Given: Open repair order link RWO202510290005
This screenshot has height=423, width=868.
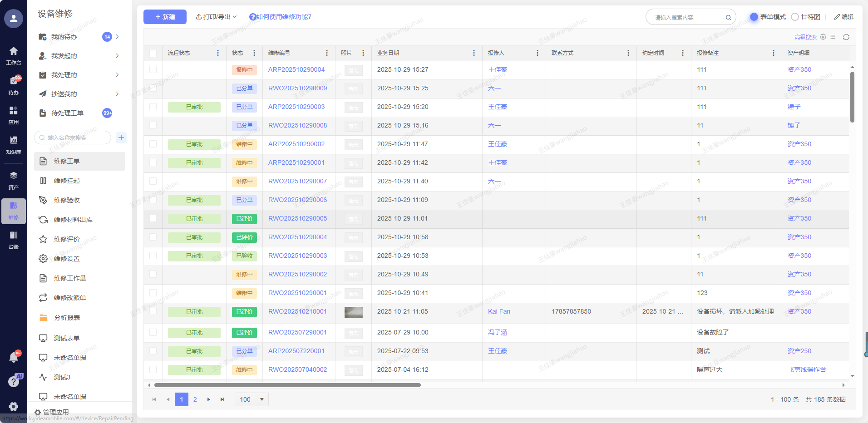Looking at the screenshot, I should click(297, 218).
